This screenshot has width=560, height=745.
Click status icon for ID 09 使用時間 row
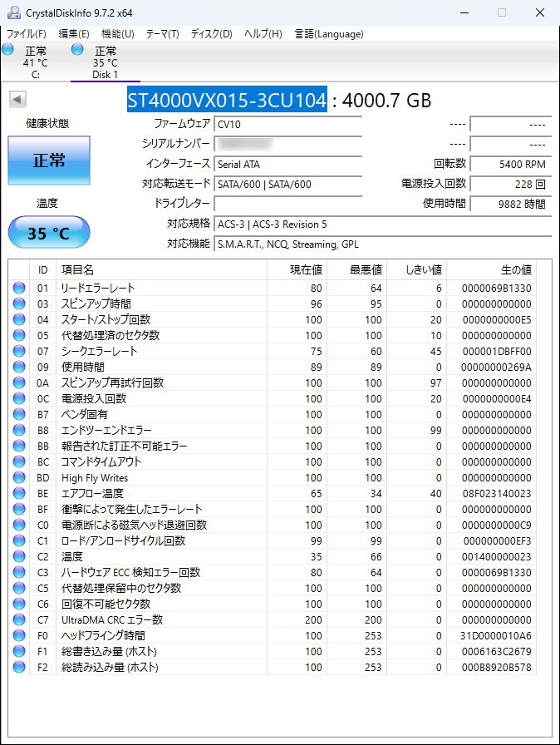[x=19, y=367]
